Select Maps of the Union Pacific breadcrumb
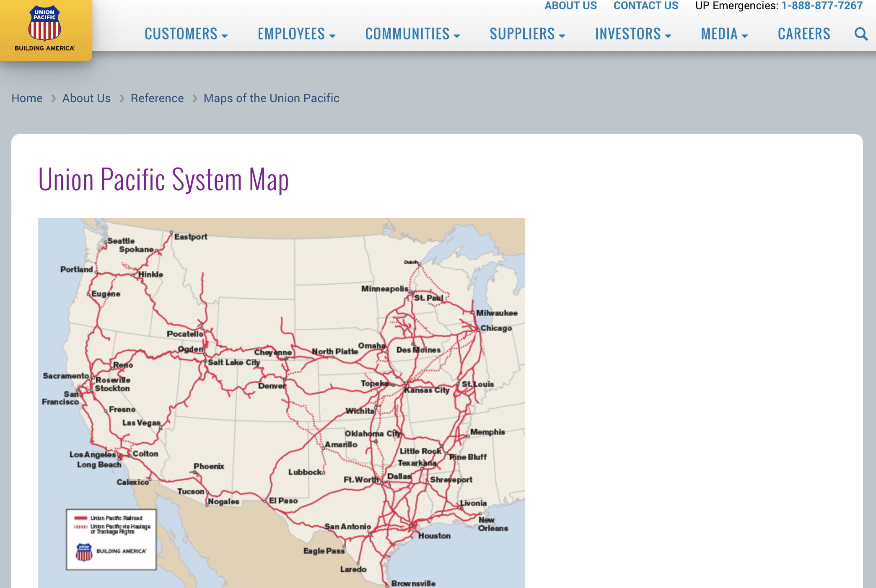The height and width of the screenshot is (588, 876). 272,98
